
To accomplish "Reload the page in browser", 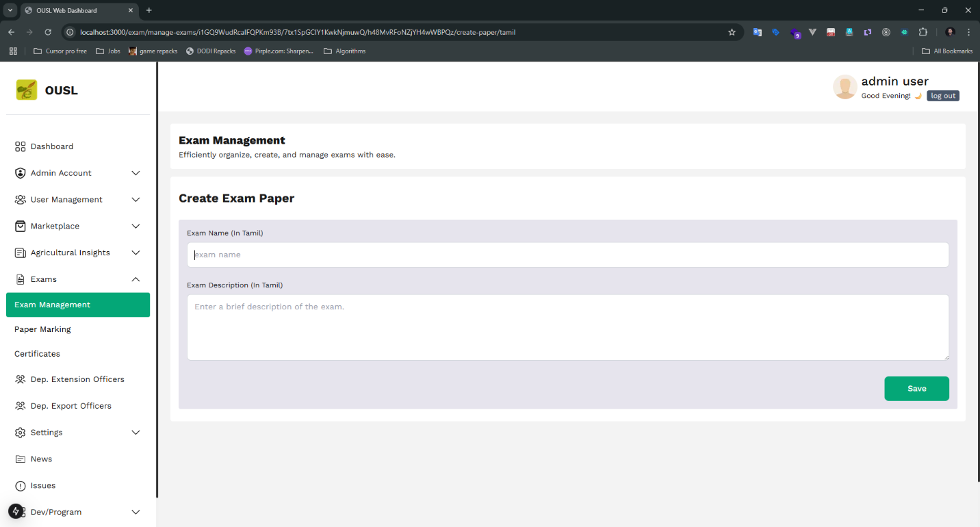I will (x=48, y=32).
